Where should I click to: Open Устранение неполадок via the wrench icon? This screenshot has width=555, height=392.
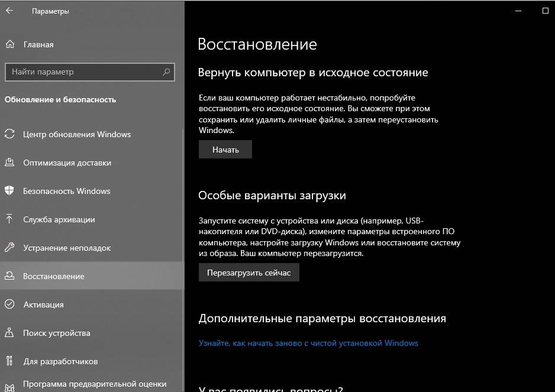pos(9,248)
